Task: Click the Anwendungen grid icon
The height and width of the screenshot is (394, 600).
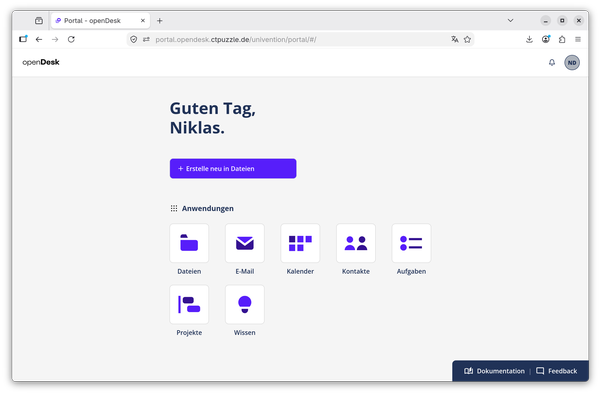Action: (174, 208)
